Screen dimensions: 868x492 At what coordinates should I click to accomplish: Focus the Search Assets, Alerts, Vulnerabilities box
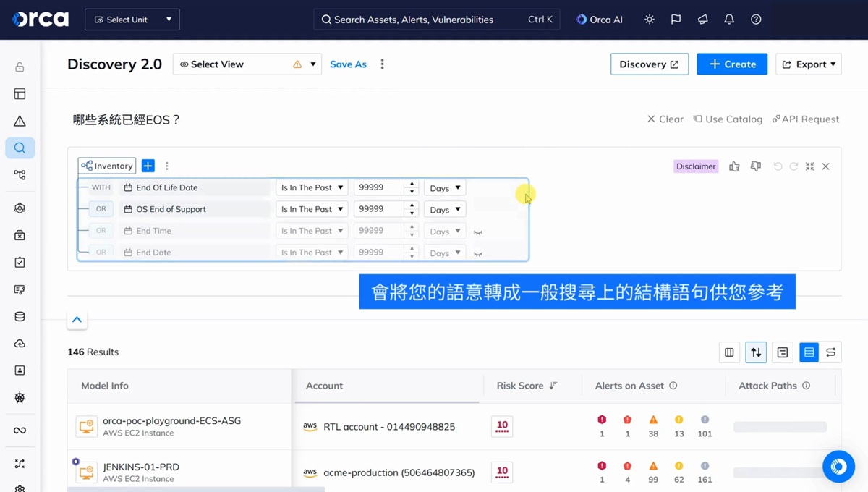(437, 20)
